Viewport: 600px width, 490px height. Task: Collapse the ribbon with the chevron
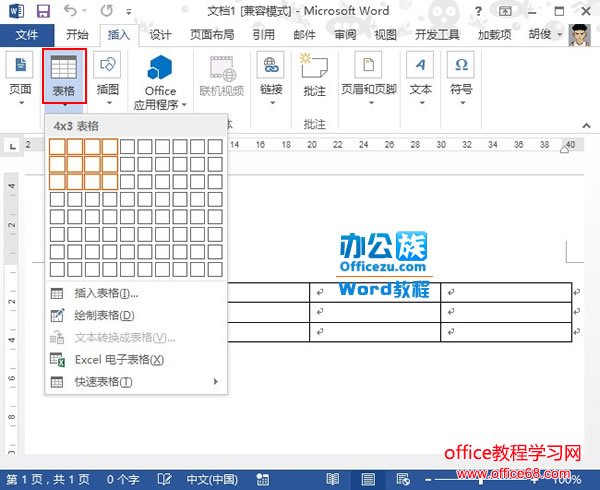pyautogui.click(x=586, y=125)
